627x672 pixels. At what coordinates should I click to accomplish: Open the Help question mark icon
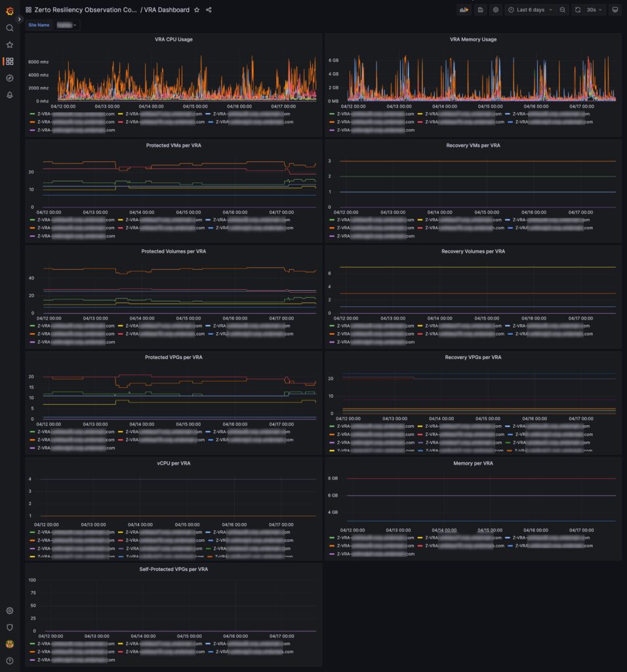tap(9, 660)
